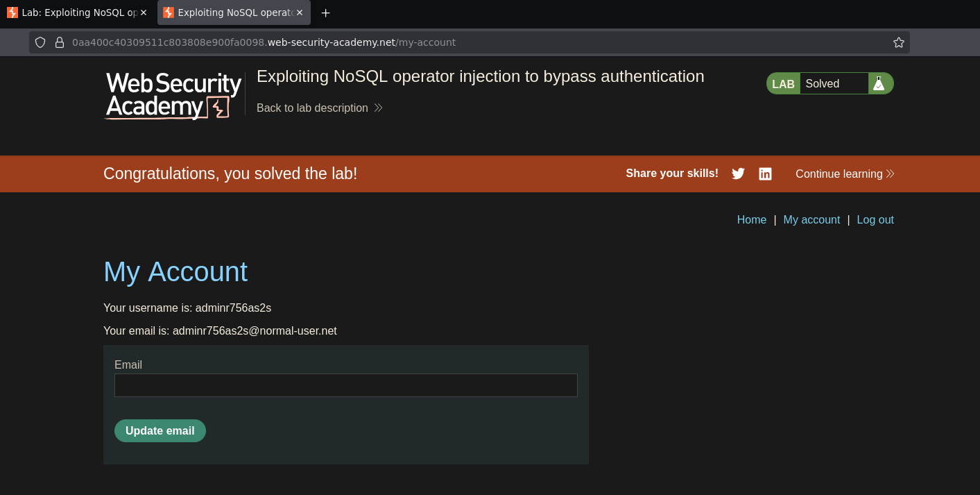Click the URL address bar
The image size is (980, 495).
(x=469, y=42)
